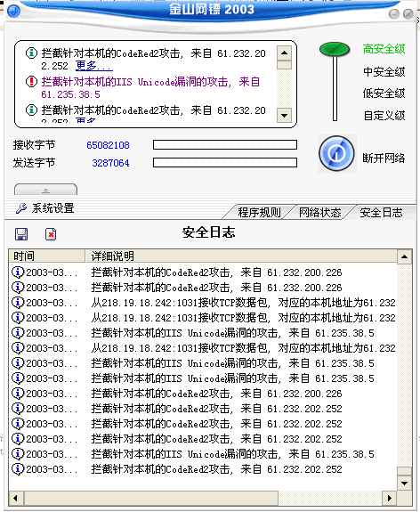Sort by the 时间 column header

point(47,256)
